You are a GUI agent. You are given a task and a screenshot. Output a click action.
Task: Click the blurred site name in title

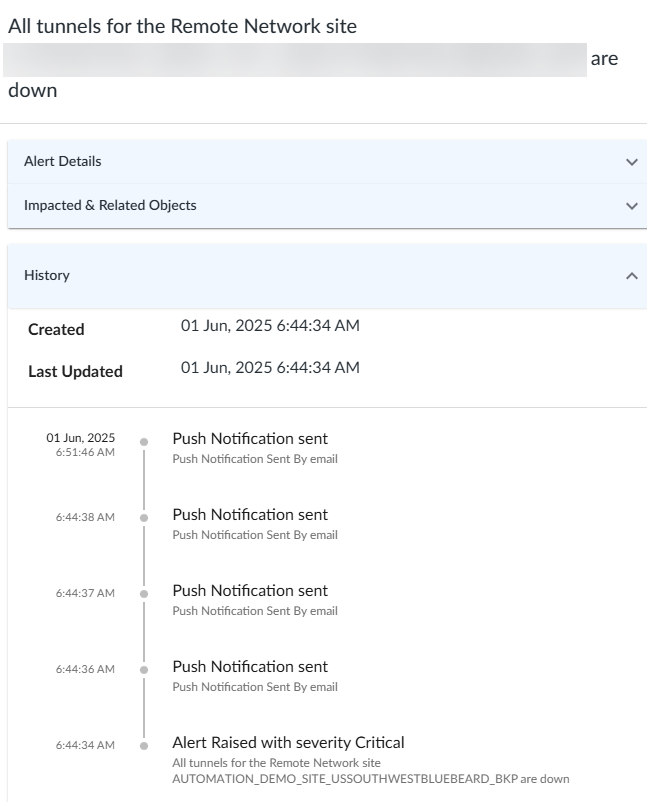(294, 60)
